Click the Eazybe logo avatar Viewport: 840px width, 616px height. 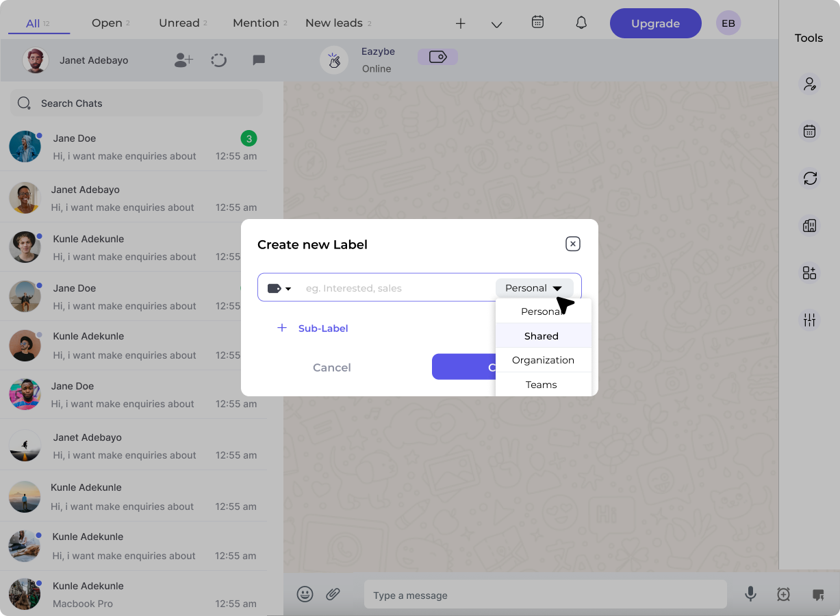click(x=334, y=60)
